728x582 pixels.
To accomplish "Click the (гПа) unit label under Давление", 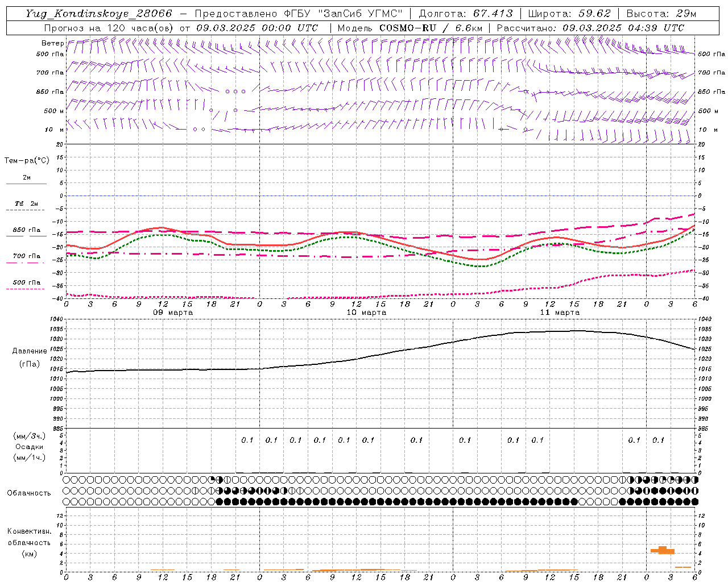I will [29, 364].
